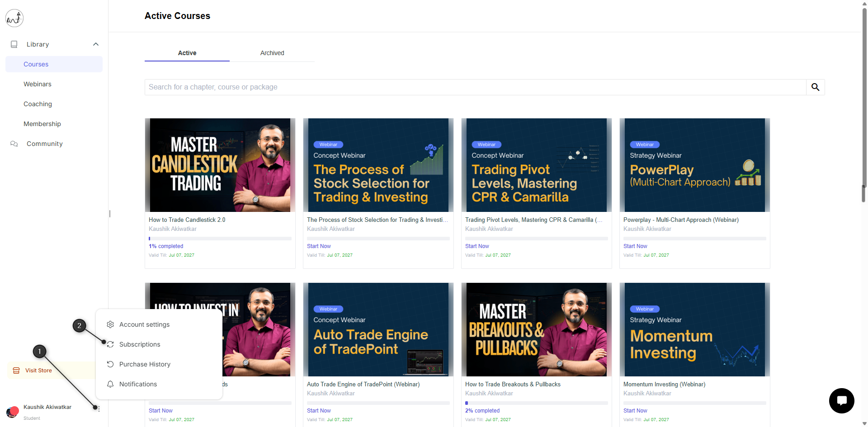The width and height of the screenshot is (868, 427).
Task: Click progress bar of Breakouts & Pullbacks course
Action: tap(537, 403)
